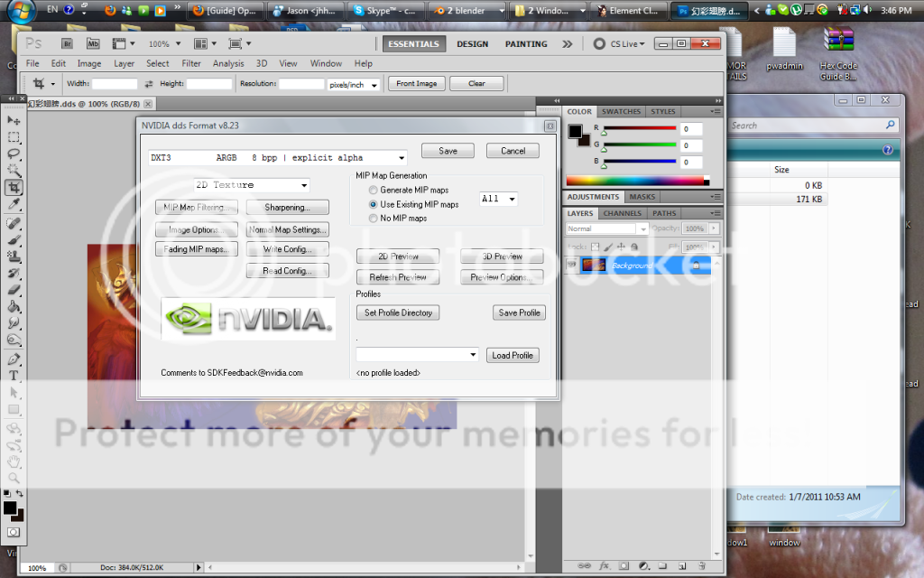Launch Bridge from the Br icon
The height and width of the screenshot is (578, 924).
(x=67, y=43)
